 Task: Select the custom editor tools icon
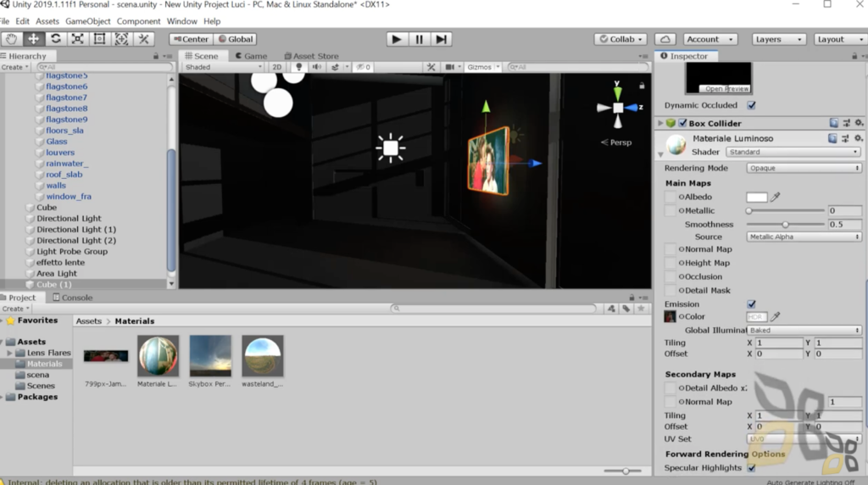143,39
